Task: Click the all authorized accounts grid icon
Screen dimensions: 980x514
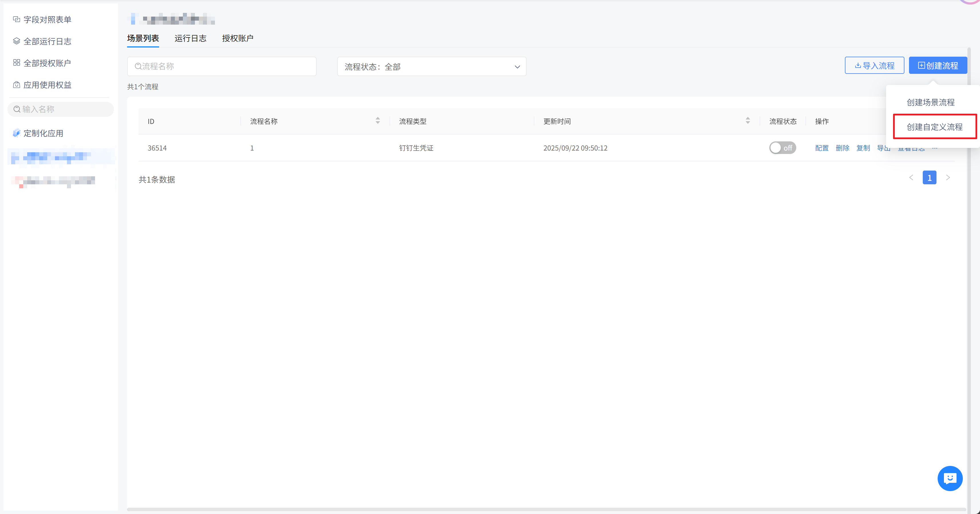Action: (x=16, y=63)
